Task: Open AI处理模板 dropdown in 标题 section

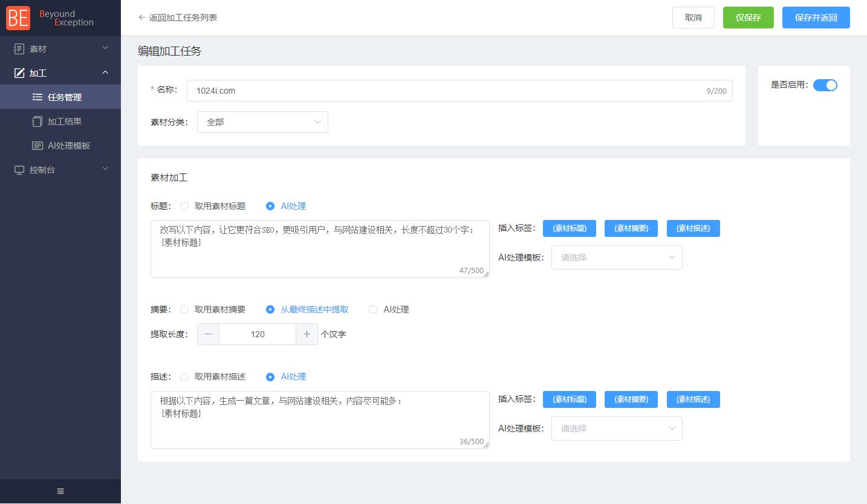Action: 617,257
